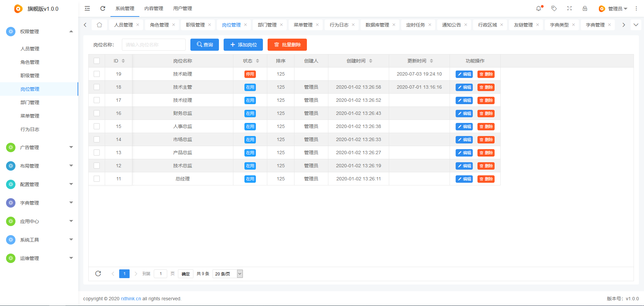Sort by 创建时间 column arrows
The width and height of the screenshot is (644, 306).
371,61
